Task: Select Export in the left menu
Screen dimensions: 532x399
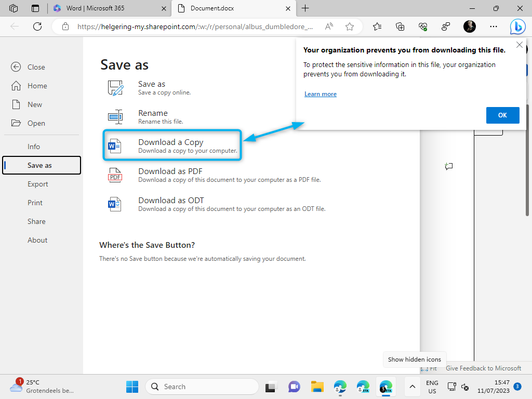Action: pyautogui.click(x=38, y=184)
